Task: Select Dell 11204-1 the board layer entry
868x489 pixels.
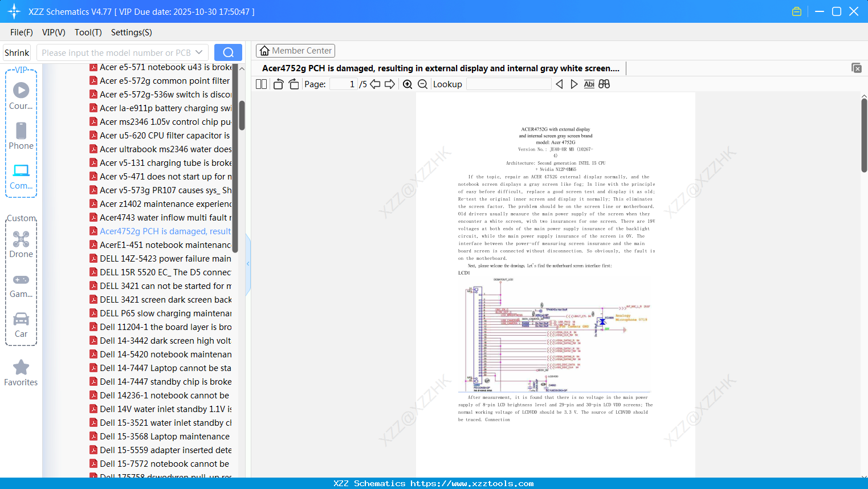Action: pos(165,327)
